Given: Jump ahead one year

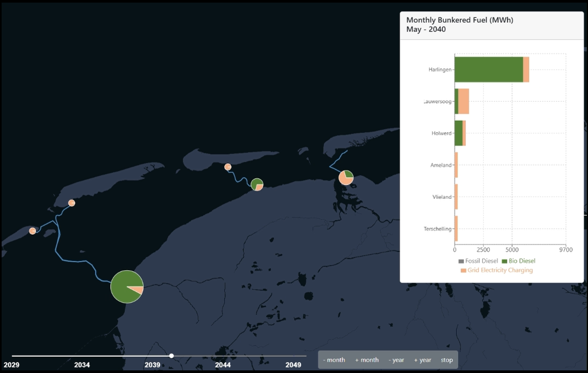Looking at the screenshot, I should (422, 360).
